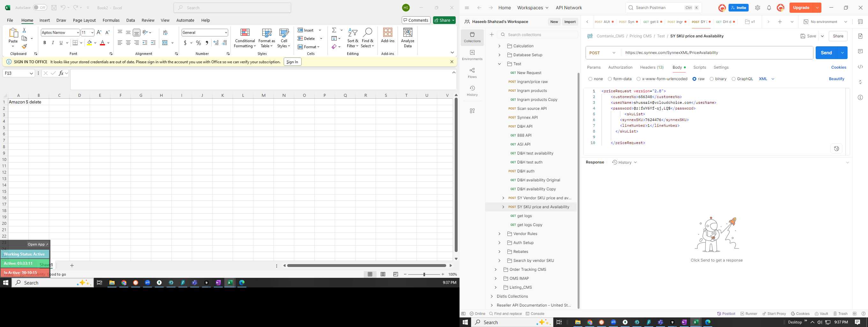Toggle AutoSave switch in Excel
Viewport: 868px width, 327px height.
click(x=40, y=7)
